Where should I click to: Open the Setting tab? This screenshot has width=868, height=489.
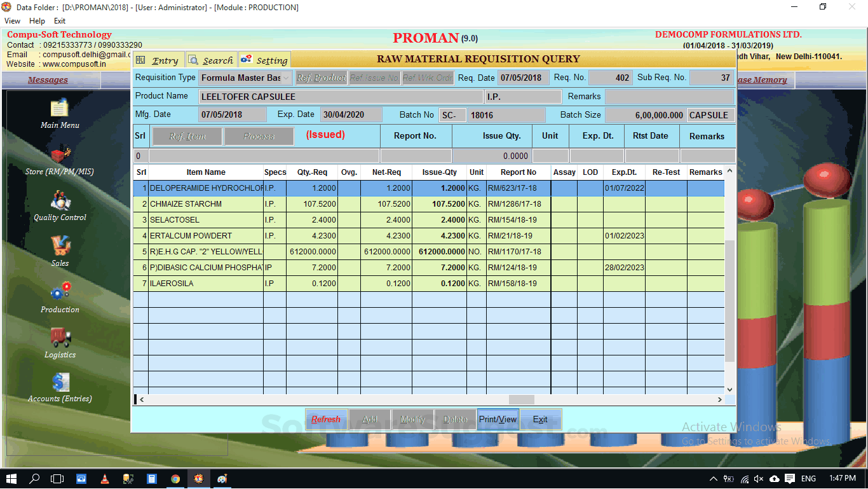coord(264,59)
